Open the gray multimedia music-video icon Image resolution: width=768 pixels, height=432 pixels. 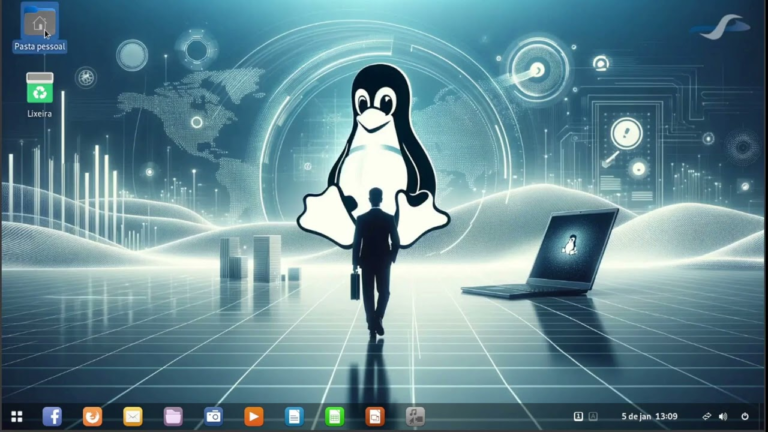point(415,416)
